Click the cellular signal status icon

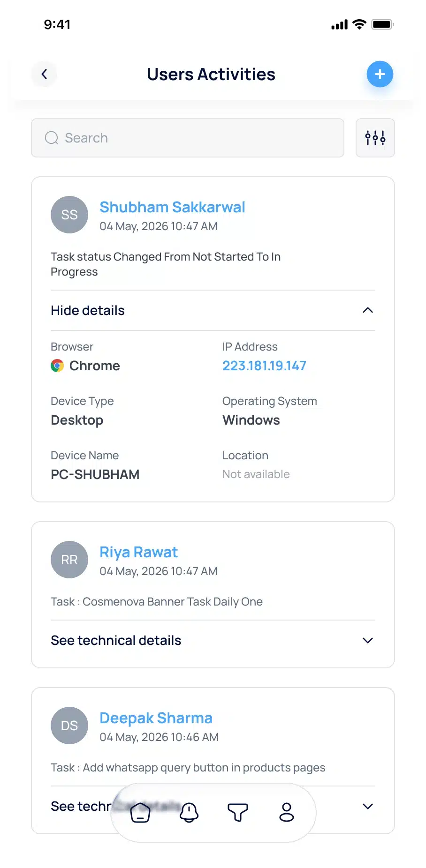tap(339, 25)
